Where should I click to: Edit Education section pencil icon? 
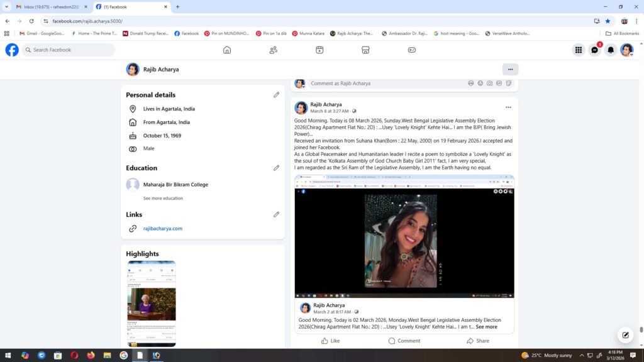tap(276, 168)
